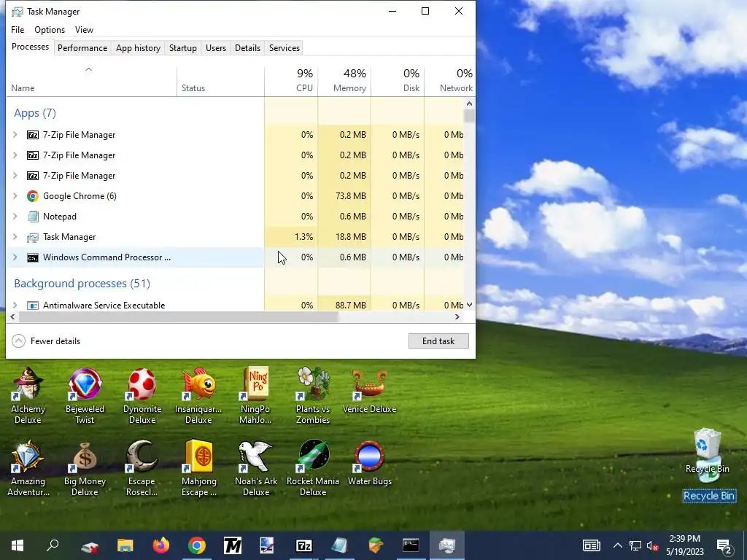Click the 7-Zip taskbar icon
The width and height of the screenshot is (747, 560).
coord(304,545)
